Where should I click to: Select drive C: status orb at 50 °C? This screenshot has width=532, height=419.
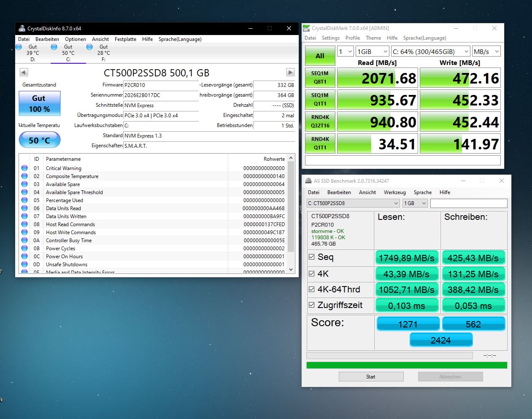[x=54, y=47]
